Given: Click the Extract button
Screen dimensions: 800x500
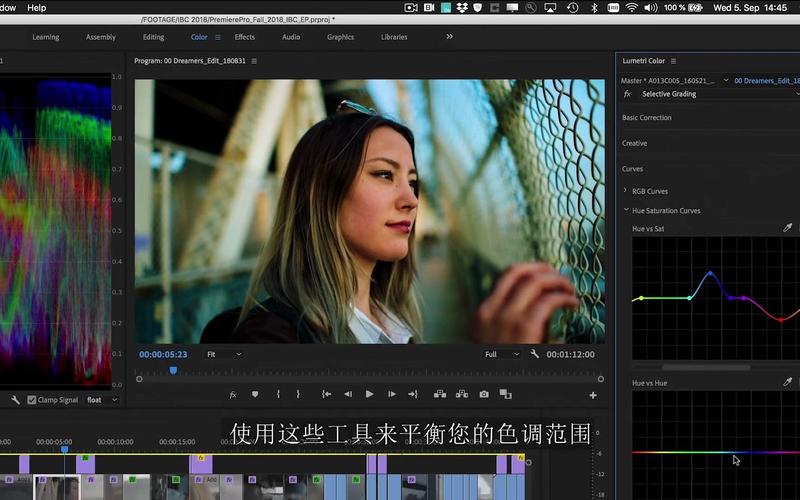Looking at the screenshot, I should coord(462,394).
